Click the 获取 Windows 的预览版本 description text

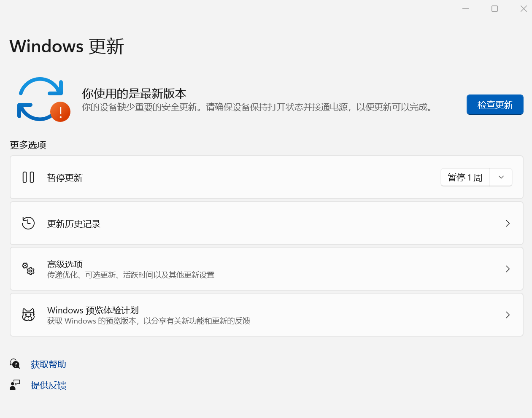pyautogui.click(x=149, y=321)
